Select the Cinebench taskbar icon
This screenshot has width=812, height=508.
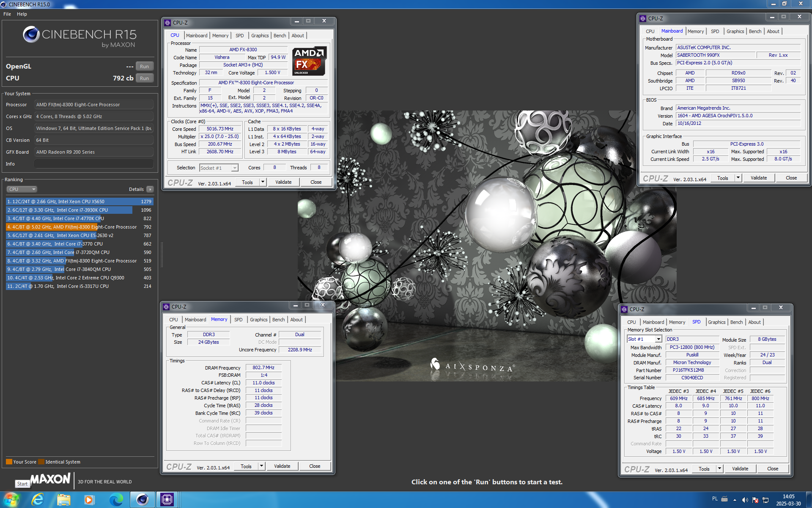pos(142,500)
